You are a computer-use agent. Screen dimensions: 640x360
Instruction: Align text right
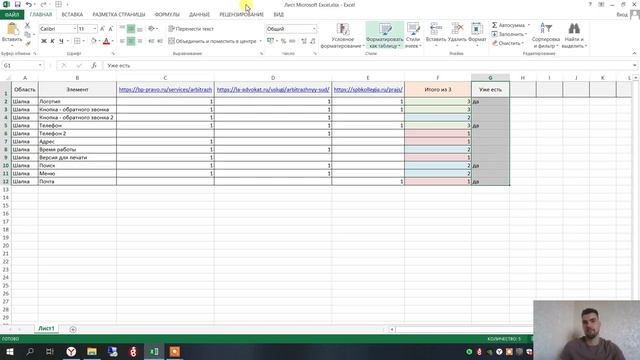click(140, 41)
